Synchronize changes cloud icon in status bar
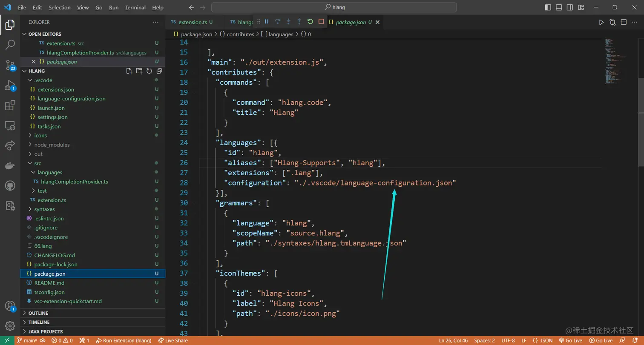644x345 pixels. [x=43, y=340]
